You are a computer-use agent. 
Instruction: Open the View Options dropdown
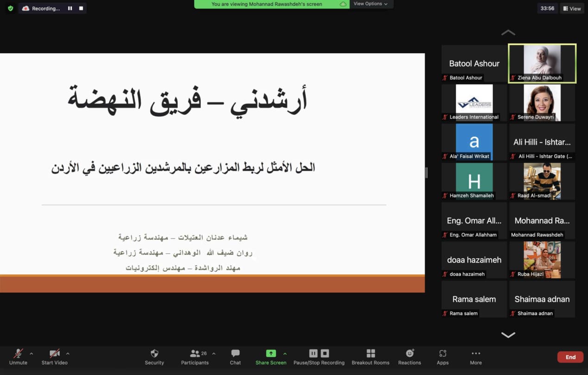click(x=370, y=4)
